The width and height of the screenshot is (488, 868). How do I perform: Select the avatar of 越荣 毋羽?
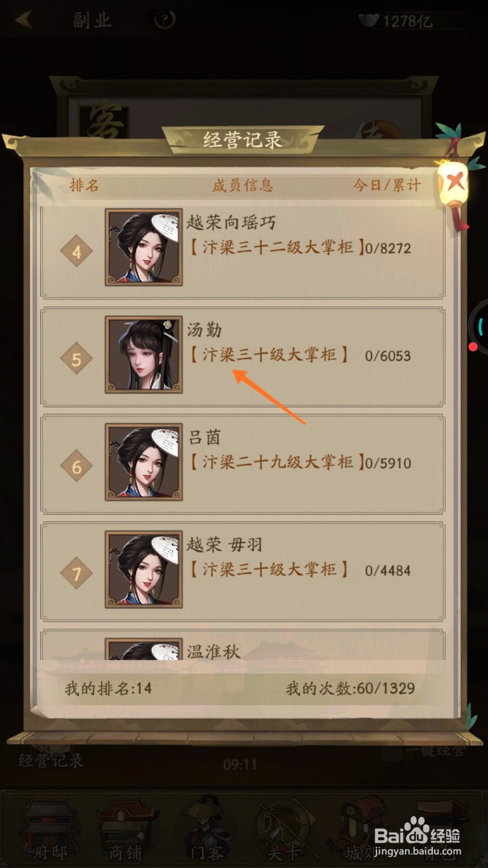pos(144,570)
